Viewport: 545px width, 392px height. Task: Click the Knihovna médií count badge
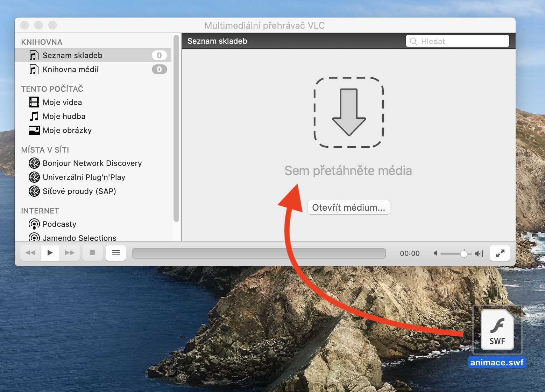coord(159,69)
